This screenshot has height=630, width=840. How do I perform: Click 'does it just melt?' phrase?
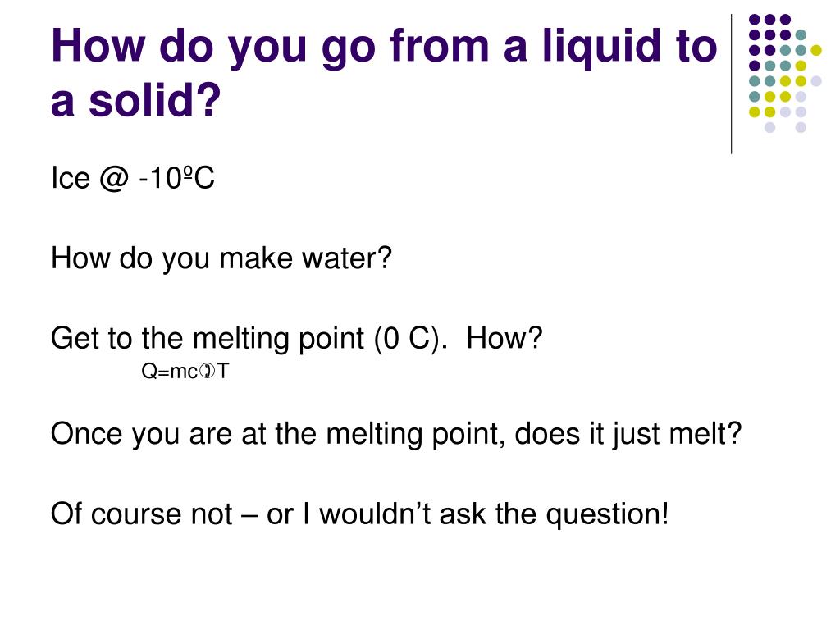point(628,434)
